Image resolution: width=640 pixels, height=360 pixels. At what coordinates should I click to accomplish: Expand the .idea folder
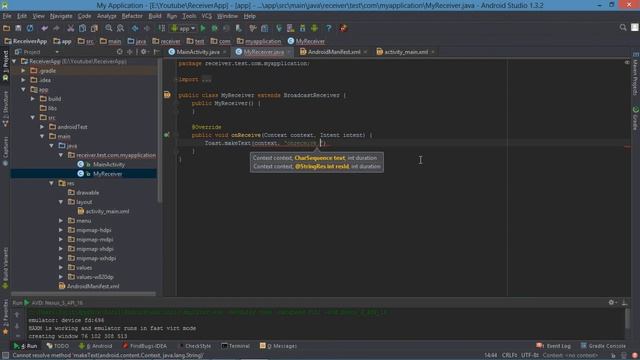point(23,80)
